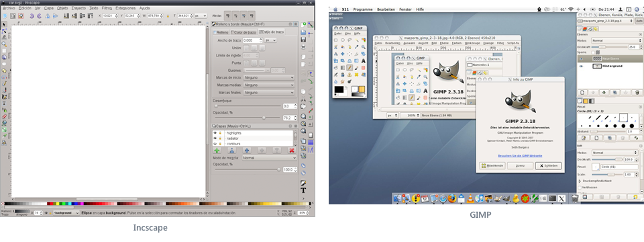Toggle visibility of the contours layer
Screen dimensions: 644x242
(x=215, y=144)
